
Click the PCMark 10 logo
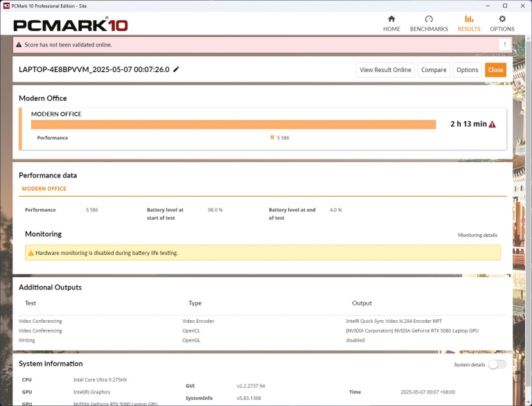[71, 25]
